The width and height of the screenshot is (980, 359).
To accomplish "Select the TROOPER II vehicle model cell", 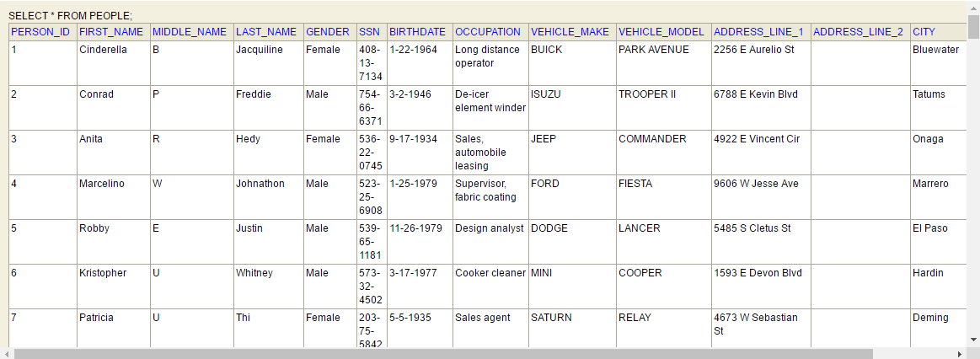I will point(647,94).
